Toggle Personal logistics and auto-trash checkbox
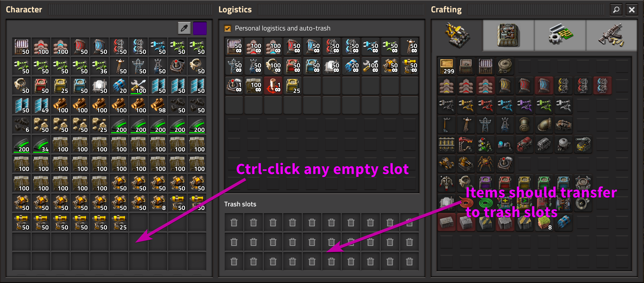Screen dimensions: 644x283 pos(227,29)
